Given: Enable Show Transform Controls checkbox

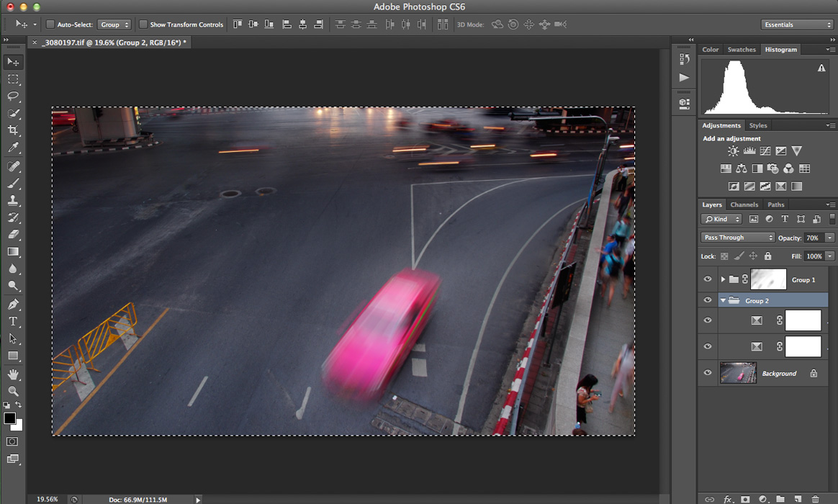Looking at the screenshot, I should 143,24.
